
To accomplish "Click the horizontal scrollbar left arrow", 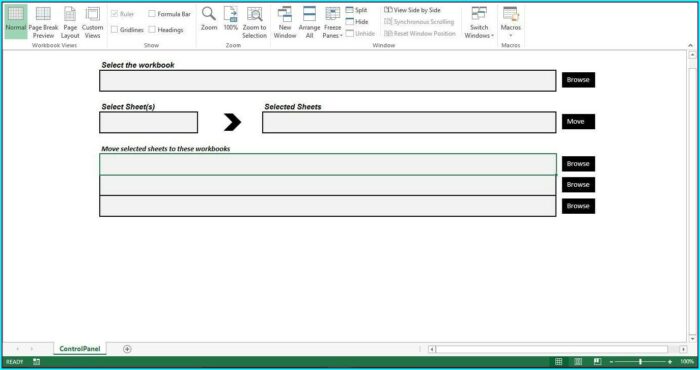I will click(432, 349).
